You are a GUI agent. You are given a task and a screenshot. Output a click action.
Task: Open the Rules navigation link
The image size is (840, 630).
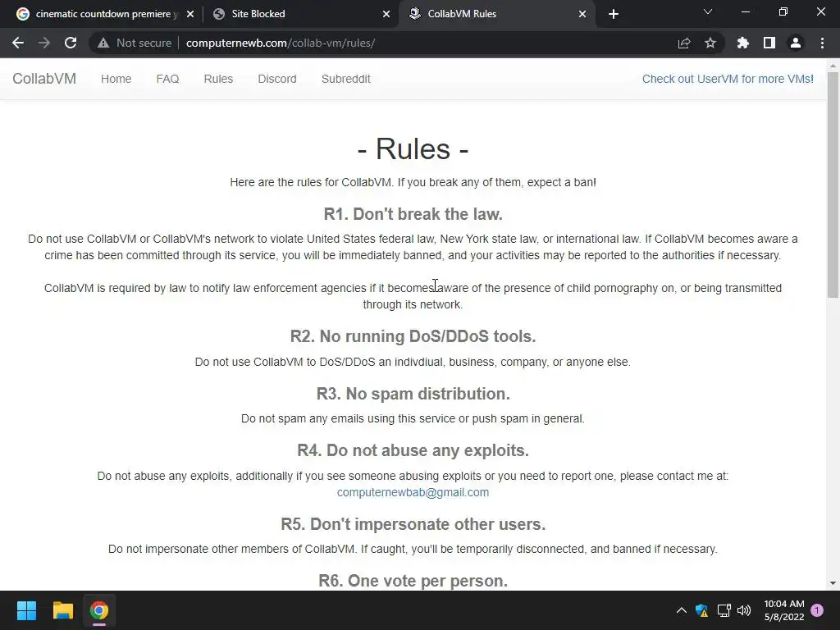click(x=218, y=79)
